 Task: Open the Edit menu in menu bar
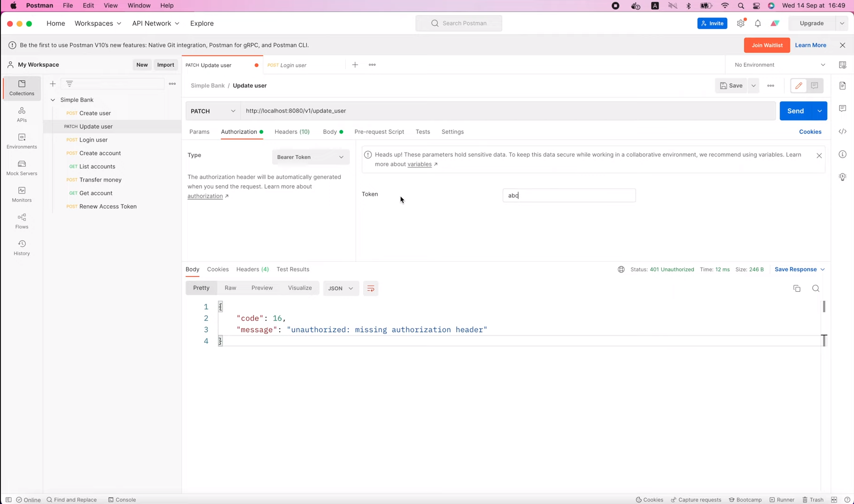click(88, 6)
